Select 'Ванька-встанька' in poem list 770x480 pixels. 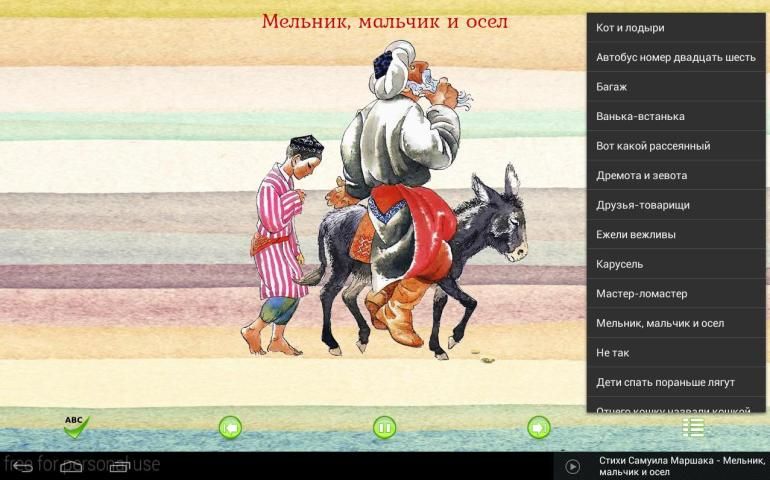[x=676, y=116]
